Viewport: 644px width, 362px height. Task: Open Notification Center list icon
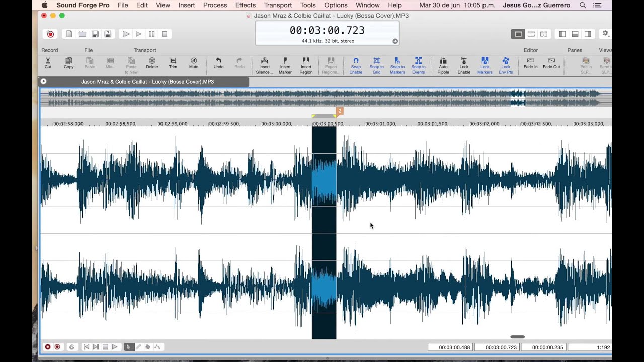pyautogui.click(x=597, y=5)
